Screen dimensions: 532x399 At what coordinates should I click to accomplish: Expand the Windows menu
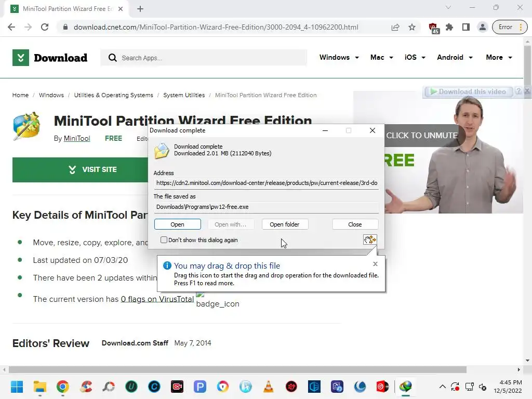tap(339, 57)
